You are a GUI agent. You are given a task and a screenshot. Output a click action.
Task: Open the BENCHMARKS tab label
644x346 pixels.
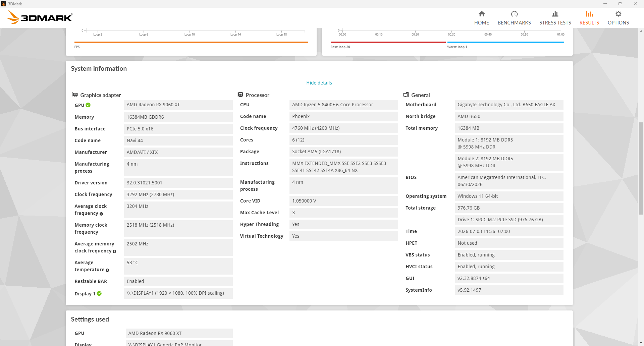514,23
